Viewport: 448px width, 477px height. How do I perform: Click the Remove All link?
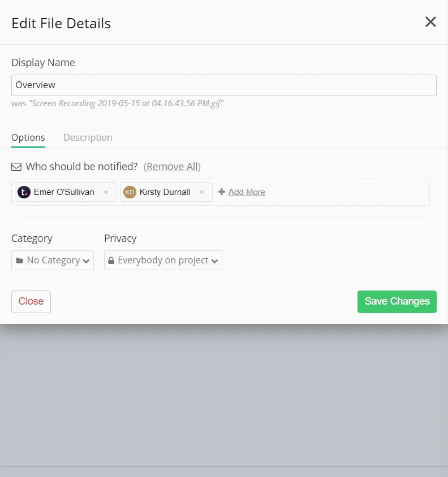(172, 167)
